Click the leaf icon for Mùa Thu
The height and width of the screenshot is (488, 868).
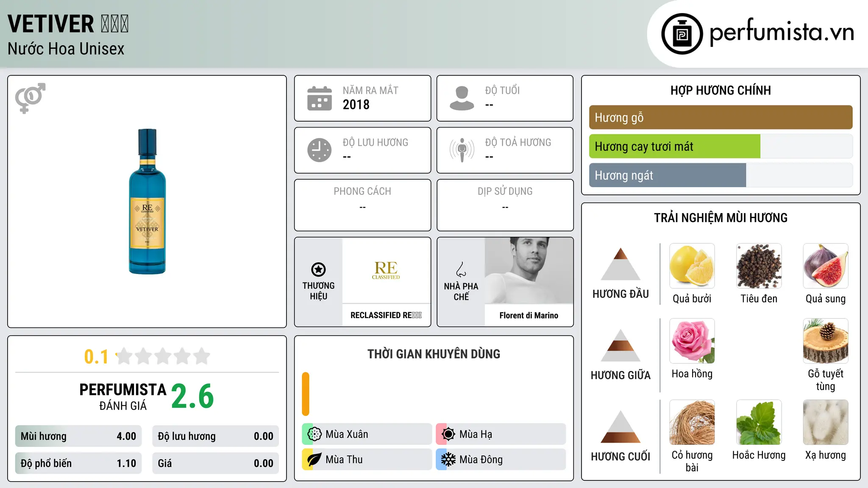click(x=314, y=460)
